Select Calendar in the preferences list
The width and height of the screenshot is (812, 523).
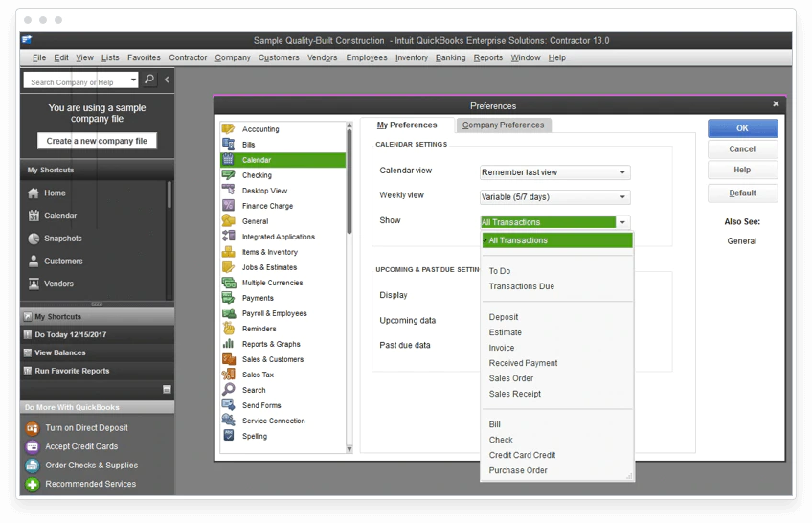[282, 160]
